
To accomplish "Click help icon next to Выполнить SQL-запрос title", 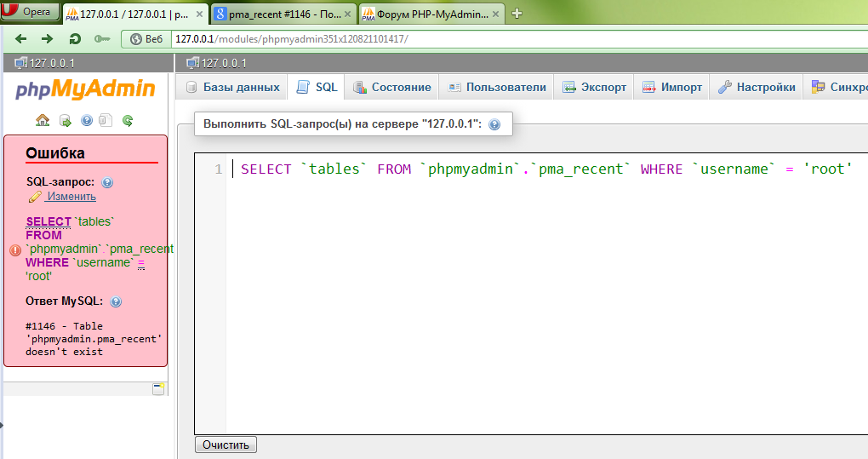I will [x=494, y=124].
